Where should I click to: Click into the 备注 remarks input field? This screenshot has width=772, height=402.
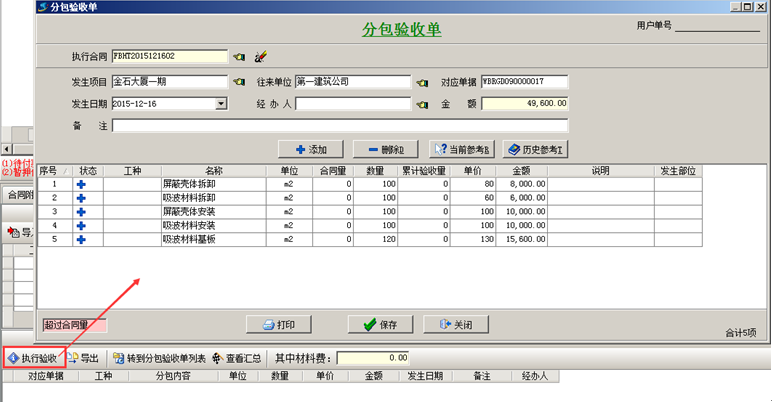pos(340,126)
